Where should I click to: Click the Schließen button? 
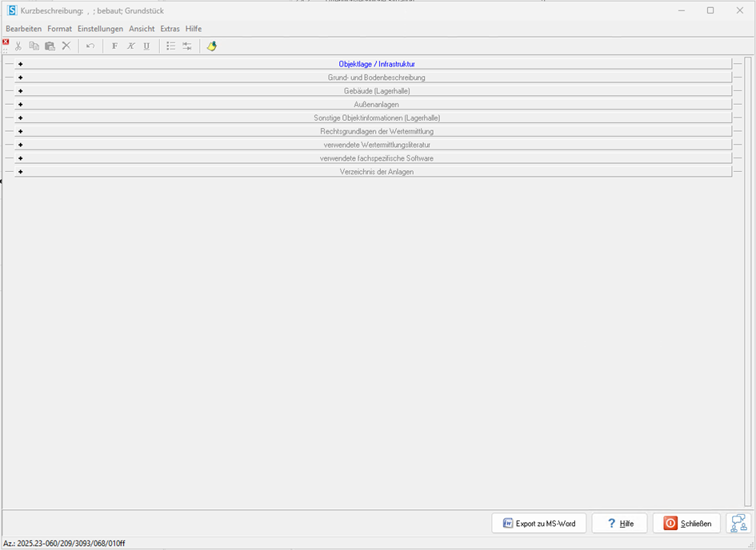686,524
